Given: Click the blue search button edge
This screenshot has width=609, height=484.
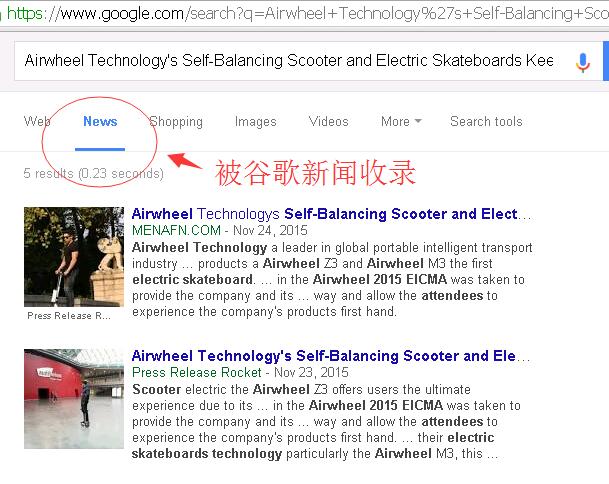Looking at the screenshot, I should coord(606,61).
